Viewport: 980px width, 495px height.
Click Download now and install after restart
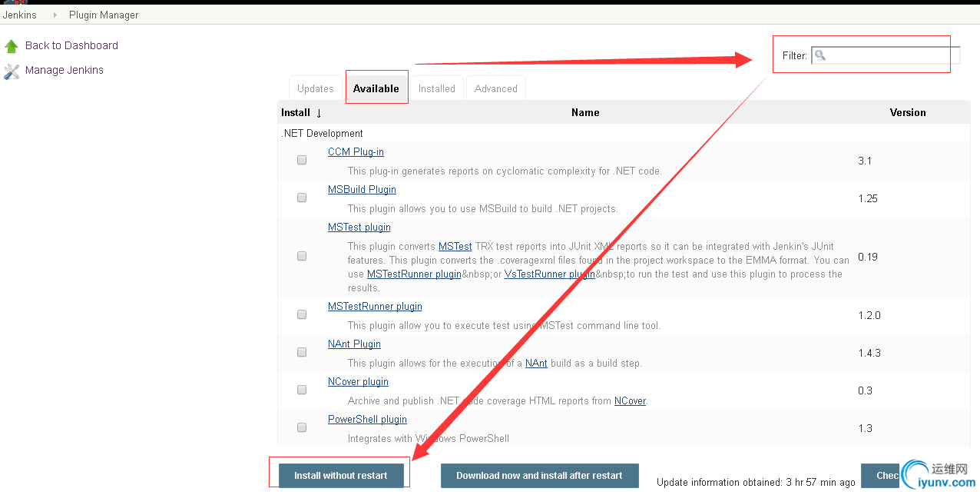539,475
